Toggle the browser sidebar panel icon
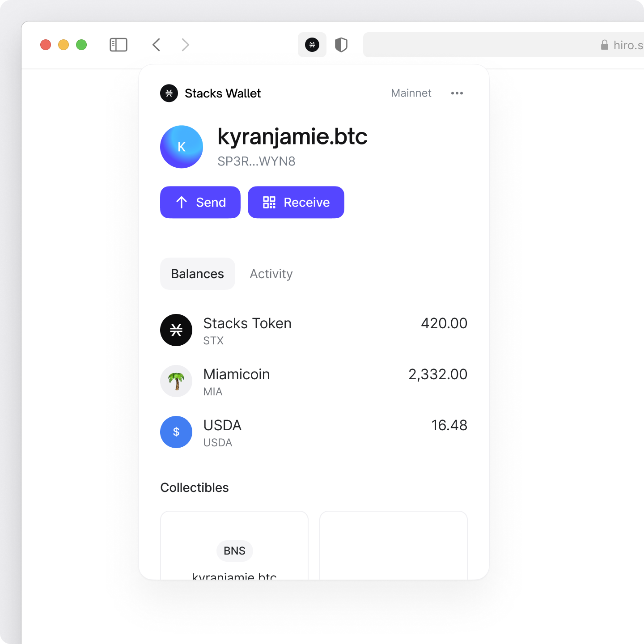This screenshot has width=644, height=644. pos(119,45)
